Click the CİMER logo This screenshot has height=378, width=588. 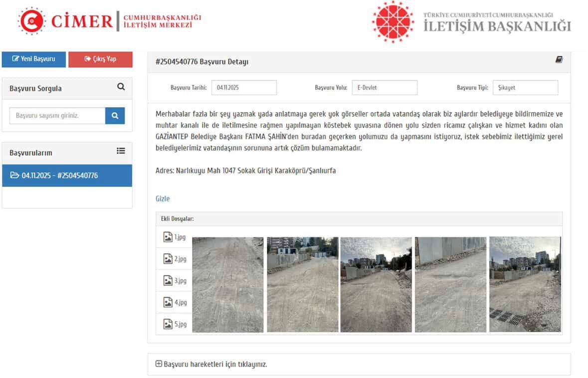pyautogui.click(x=110, y=21)
